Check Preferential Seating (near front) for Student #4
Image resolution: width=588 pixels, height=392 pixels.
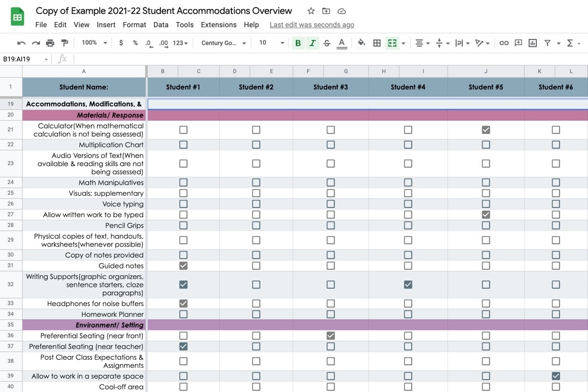click(x=408, y=336)
